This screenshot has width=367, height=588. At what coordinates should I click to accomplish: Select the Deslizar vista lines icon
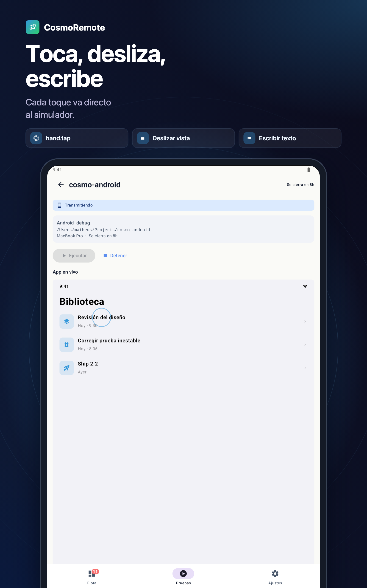point(143,138)
